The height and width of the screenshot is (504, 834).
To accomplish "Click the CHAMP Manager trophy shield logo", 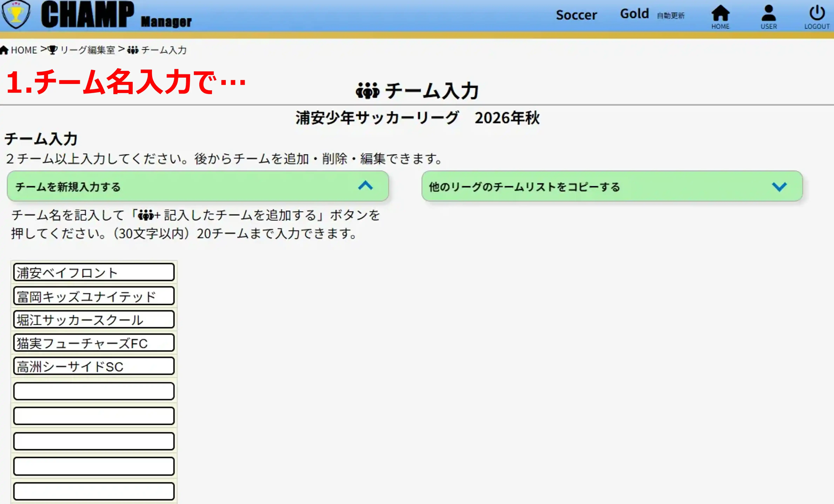I will [16, 14].
